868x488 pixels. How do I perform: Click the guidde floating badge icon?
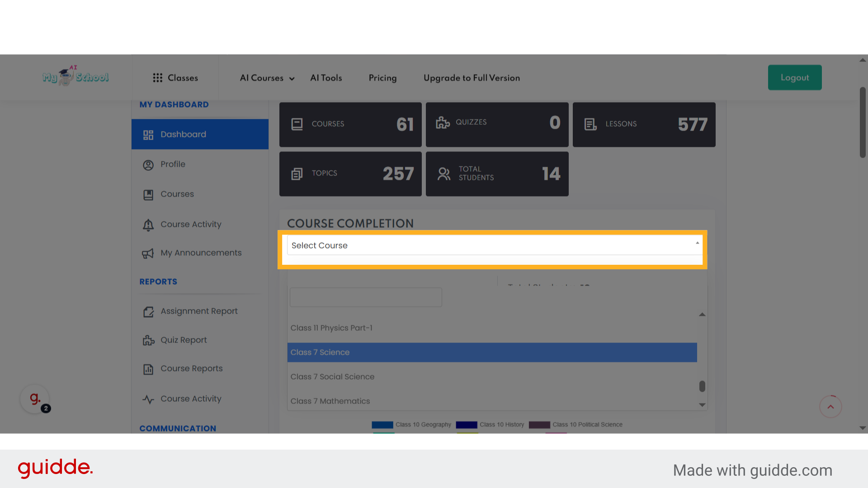(x=35, y=399)
